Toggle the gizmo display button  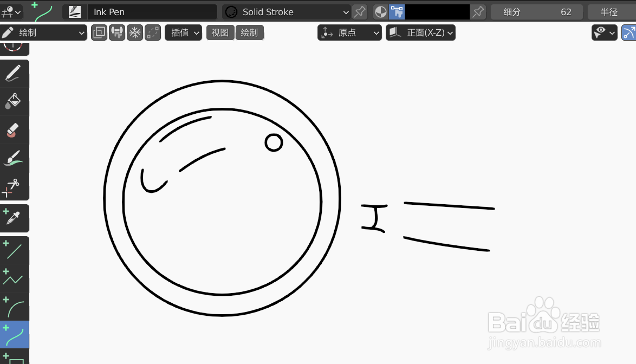pyautogui.click(x=629, y=32)
